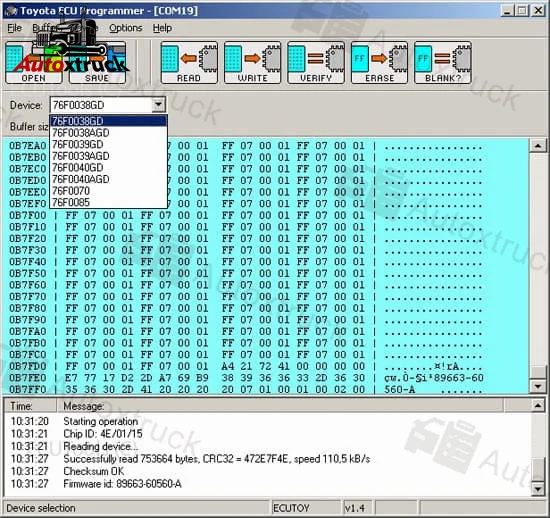
Task: Click the READ device toolbar button
Action: 189,62
